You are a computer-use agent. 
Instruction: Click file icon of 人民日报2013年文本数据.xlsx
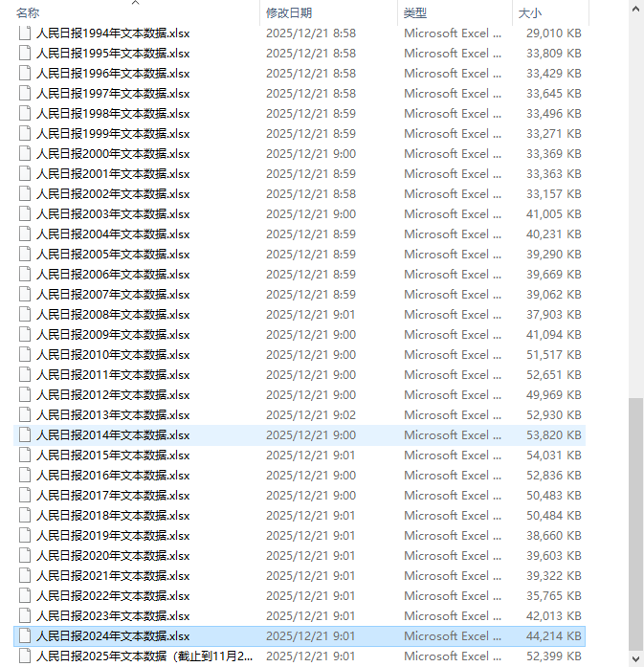point(25,415)
